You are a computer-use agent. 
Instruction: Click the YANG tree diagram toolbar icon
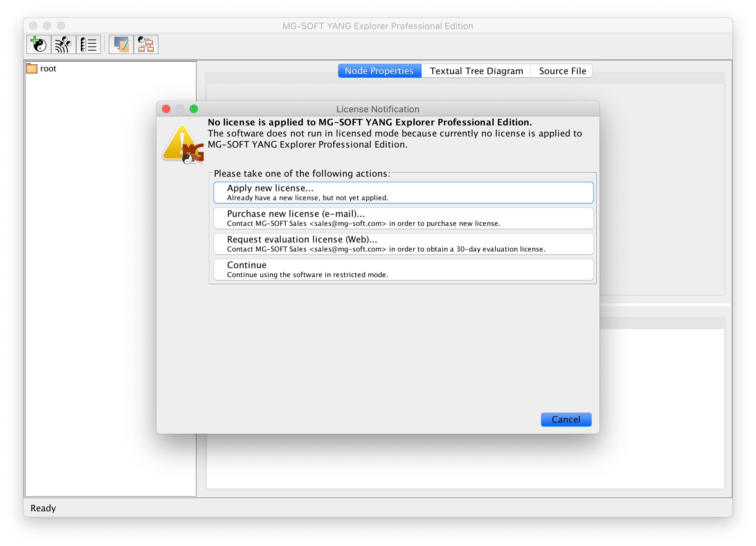point(146,44)
